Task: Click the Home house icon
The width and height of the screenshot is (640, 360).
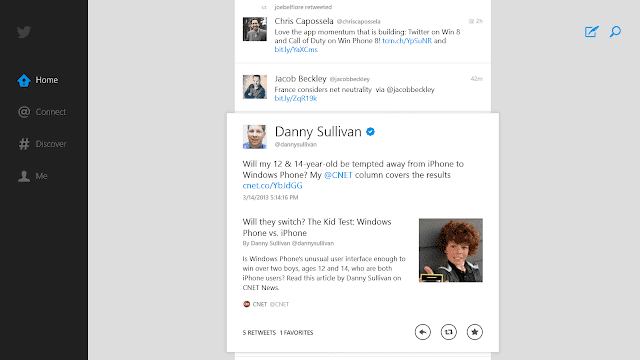Action: tap(24, 80)
